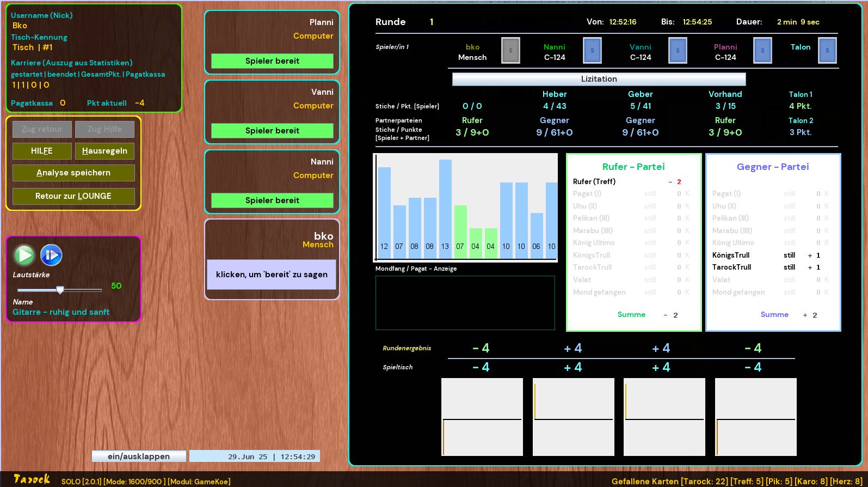The image size is (868, 487).
Task: Click Vanni's blue card back icon
Action: pos(678,51)
